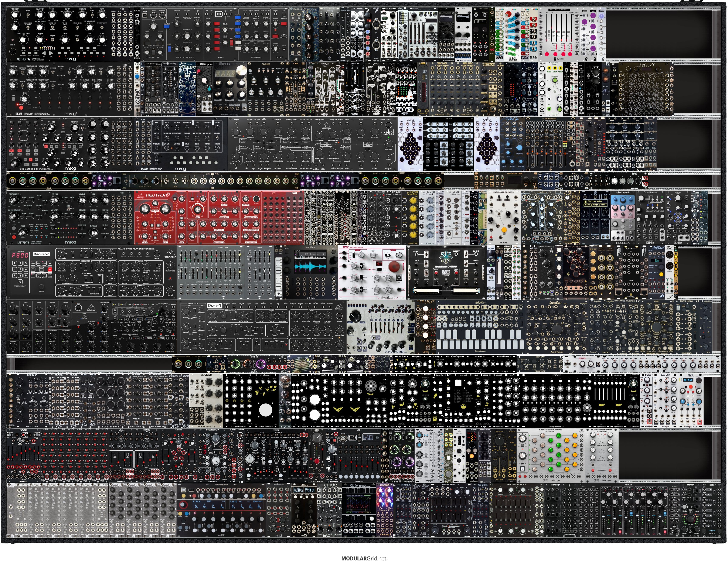Select the Behringer Pro-1 module
This screenshot has width=728, height=563.
(262, 327)
